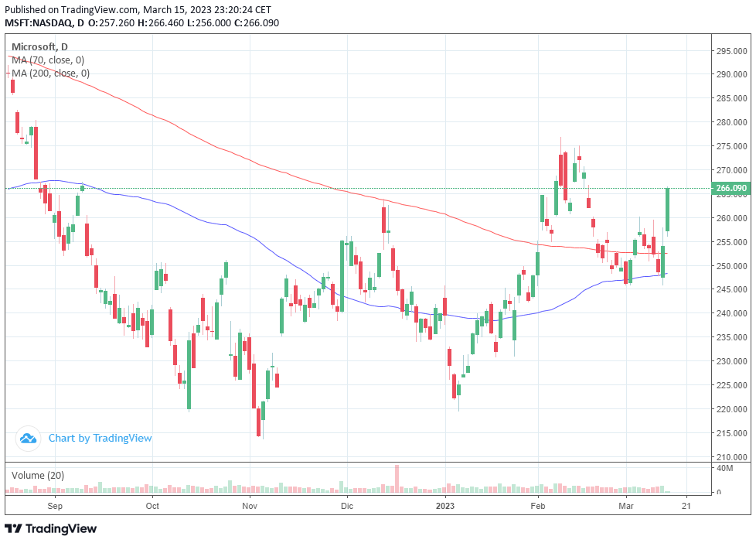Select the Microsoft, D chart title
The width and height of the screenshot is (756, 543).
point(39,47)
